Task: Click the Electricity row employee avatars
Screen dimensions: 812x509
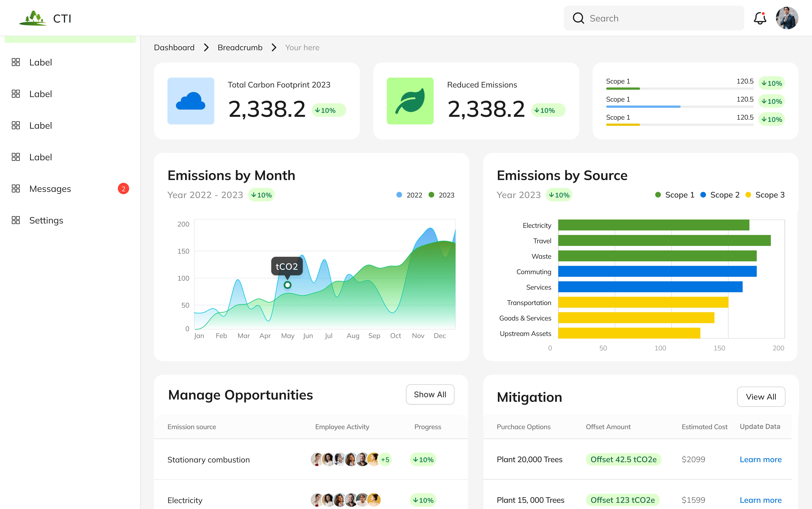Action: (346, 500)
